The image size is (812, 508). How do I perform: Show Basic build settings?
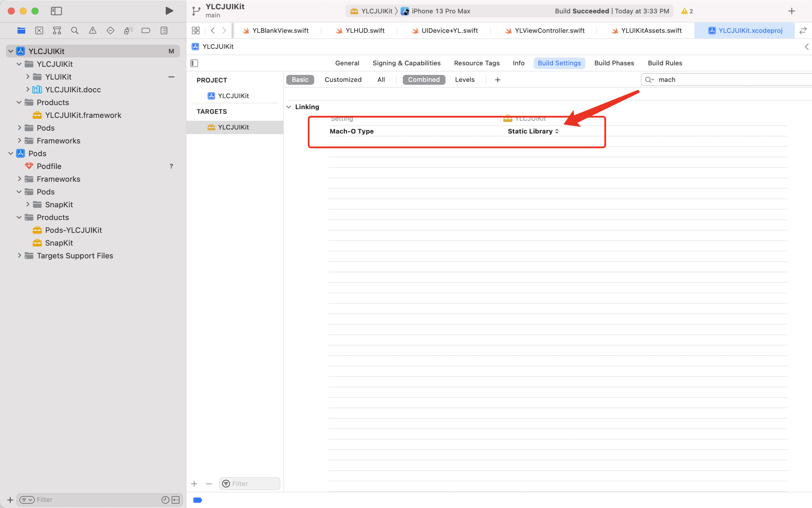point(300,80)
